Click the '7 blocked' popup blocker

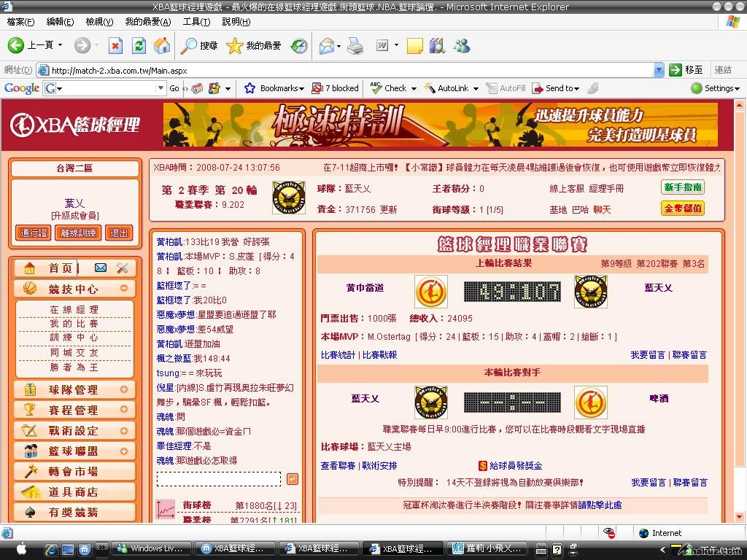[335, 88]
